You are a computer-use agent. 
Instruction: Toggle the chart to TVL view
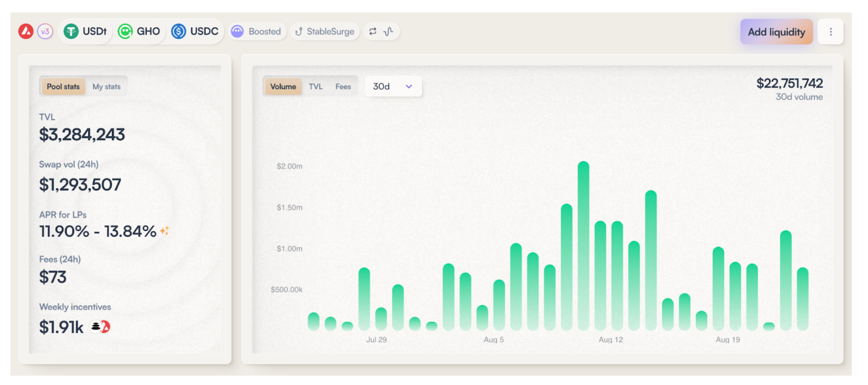tap(316, 86)
